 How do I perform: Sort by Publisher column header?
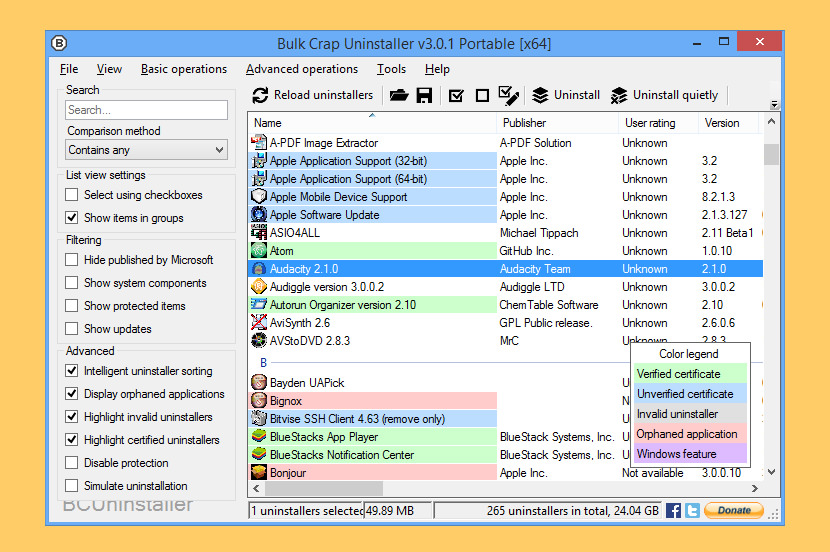pos(558,123)
